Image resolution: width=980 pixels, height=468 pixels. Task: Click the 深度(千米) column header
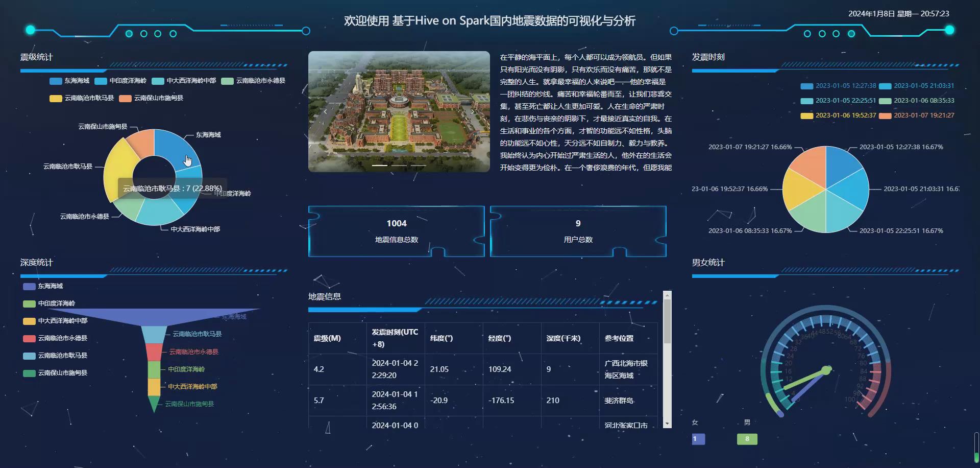click(x=570, y=338)
